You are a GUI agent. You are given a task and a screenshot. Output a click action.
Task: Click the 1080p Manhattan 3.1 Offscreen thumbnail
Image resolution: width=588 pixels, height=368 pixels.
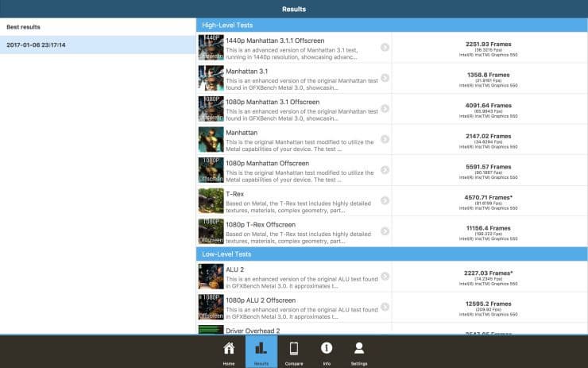[211, 109]
